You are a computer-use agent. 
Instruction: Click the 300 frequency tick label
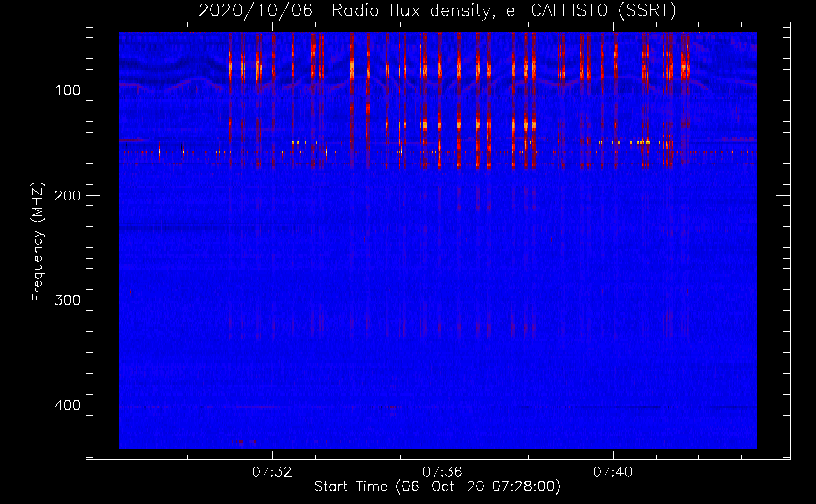[68, 300]
